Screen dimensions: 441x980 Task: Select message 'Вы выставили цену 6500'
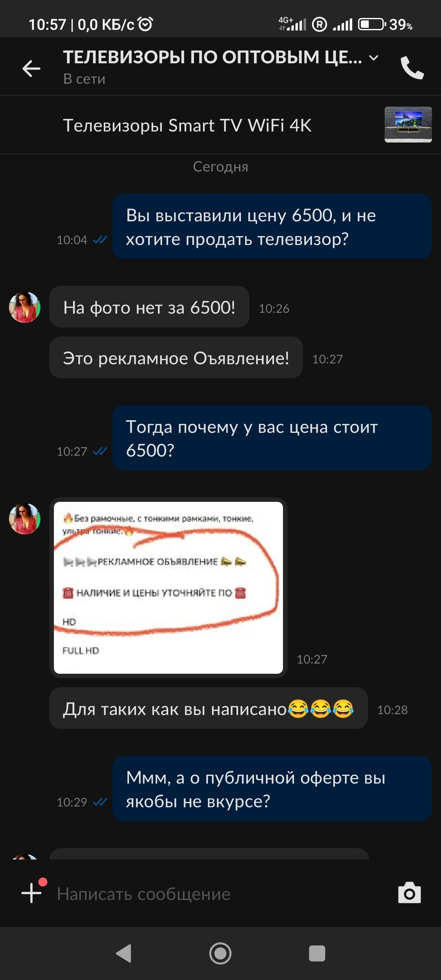tap(272, 226)
